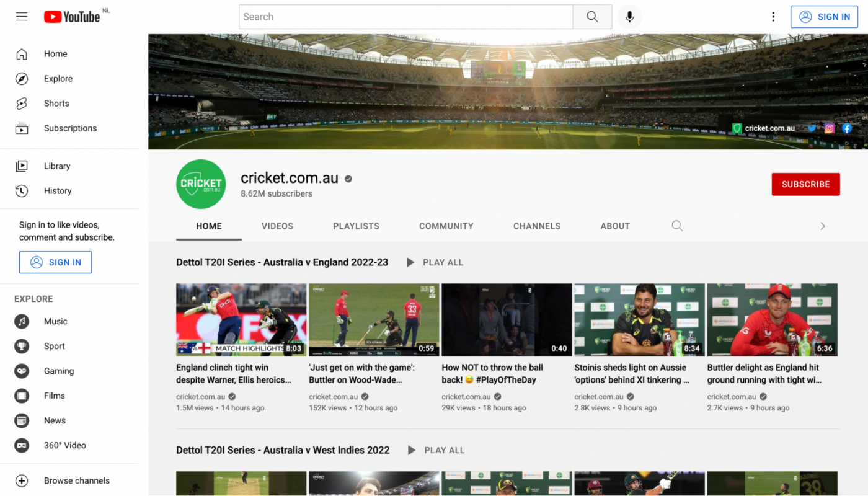
Task: Open YouTube settings via the three-dot menu
Action: tap(773, 17)
